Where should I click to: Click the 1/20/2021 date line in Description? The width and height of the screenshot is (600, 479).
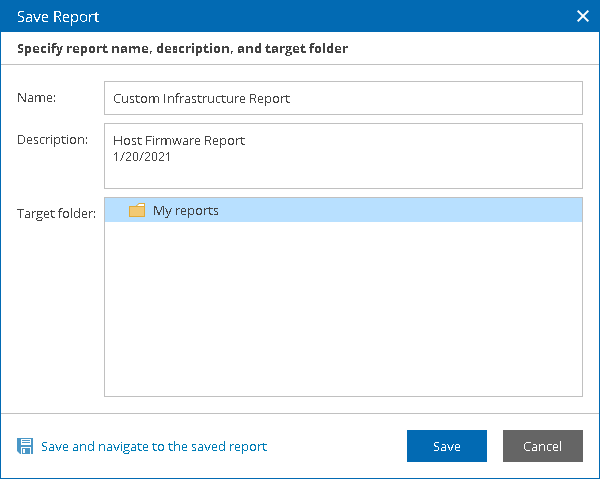point(143,156)
